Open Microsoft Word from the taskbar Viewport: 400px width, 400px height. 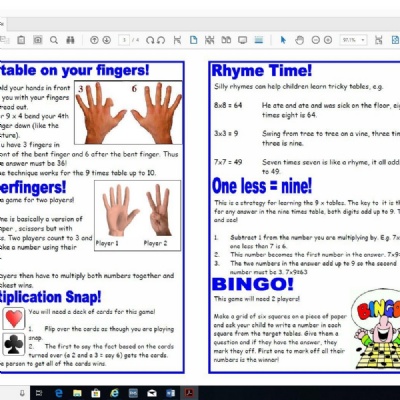tap(172, 393)
